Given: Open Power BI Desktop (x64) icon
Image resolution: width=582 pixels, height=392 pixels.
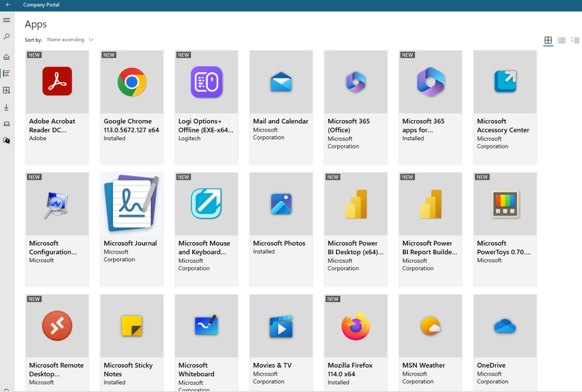Looking at the screenshot, I should [x=356, y=204].
